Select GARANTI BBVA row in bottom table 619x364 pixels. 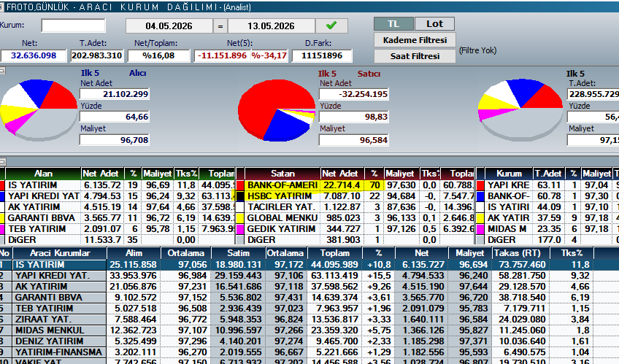click(309, 298)
